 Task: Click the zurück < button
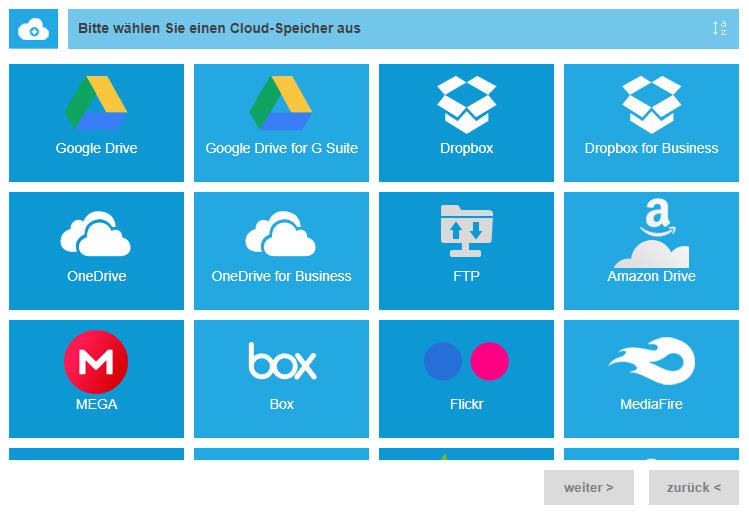click(694, 487)
